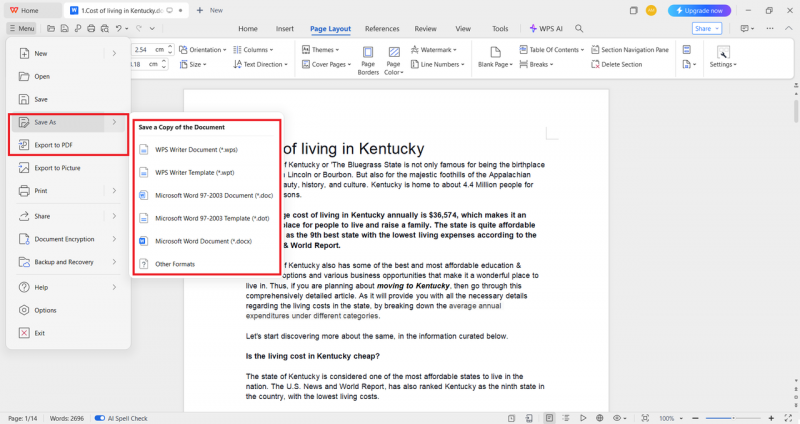Viewport: 800px width, 424px height.
Task: Choose WPS Writer Template (*.wpt) format
Action: click(x=207, y=172)
